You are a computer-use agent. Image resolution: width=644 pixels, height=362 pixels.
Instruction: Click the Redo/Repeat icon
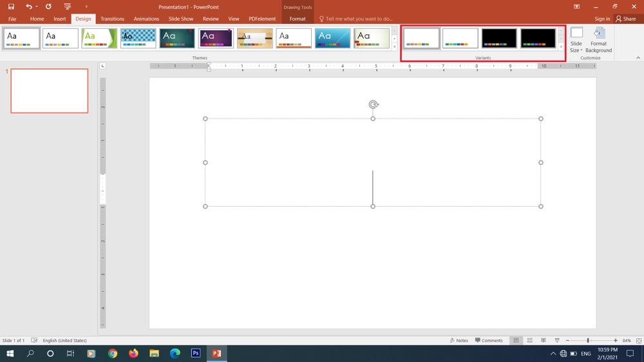click(48, 6)
